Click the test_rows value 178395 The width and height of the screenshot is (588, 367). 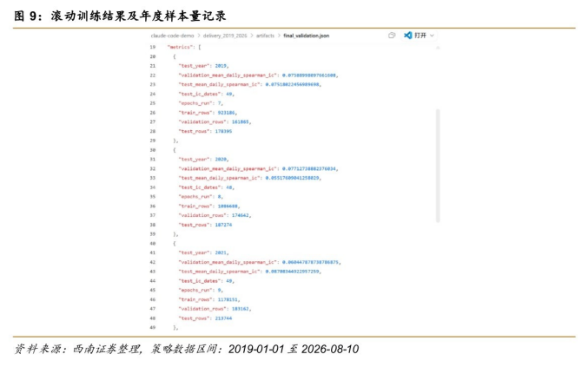pyautogui.click(x=223, y=132)
